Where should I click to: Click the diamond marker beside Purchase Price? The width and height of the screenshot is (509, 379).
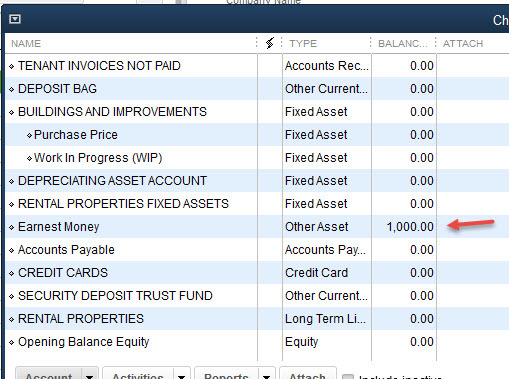pyautogui.click(x=29, y=135)
